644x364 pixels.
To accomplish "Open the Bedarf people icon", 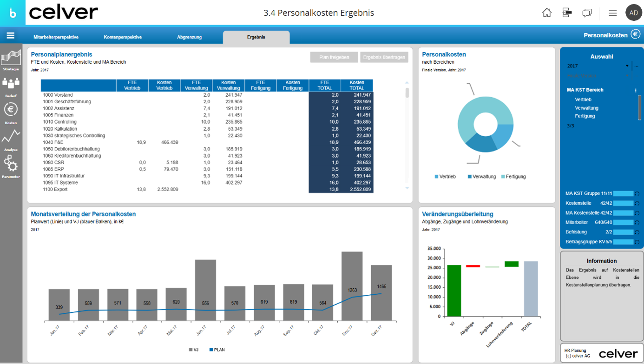I will [11, 87].
